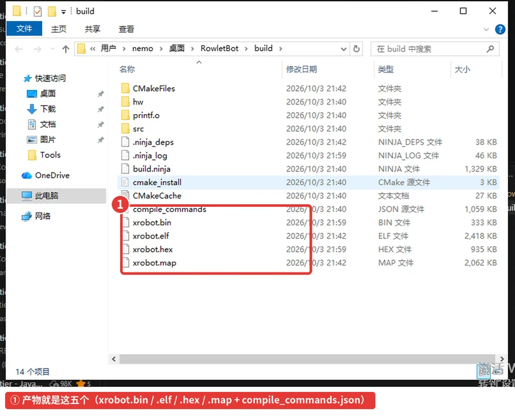Select 文档 in the navigation pane
Viewport: 515px width, 420px height.
pos(48,124)
